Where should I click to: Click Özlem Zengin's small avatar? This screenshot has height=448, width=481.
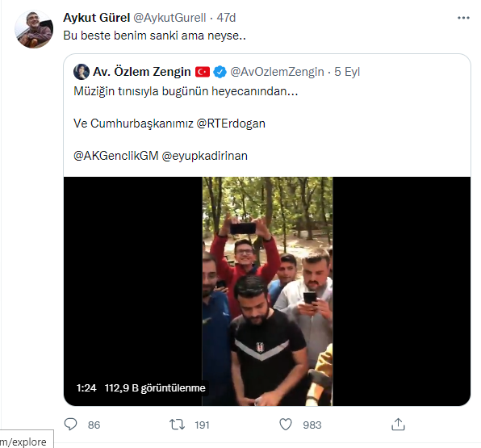[82, 72]
